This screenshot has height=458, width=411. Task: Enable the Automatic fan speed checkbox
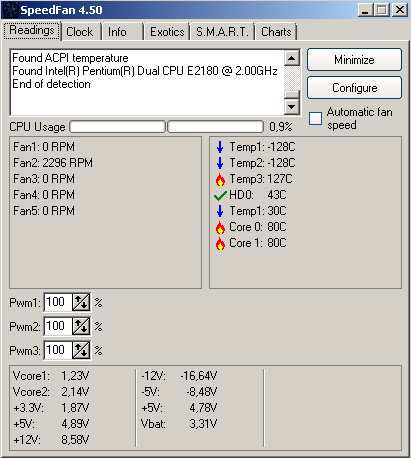(x=315, y=119)
